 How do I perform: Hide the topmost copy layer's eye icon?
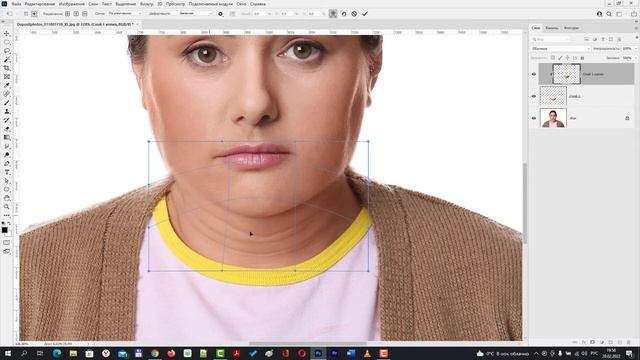(x=534, y=74)
